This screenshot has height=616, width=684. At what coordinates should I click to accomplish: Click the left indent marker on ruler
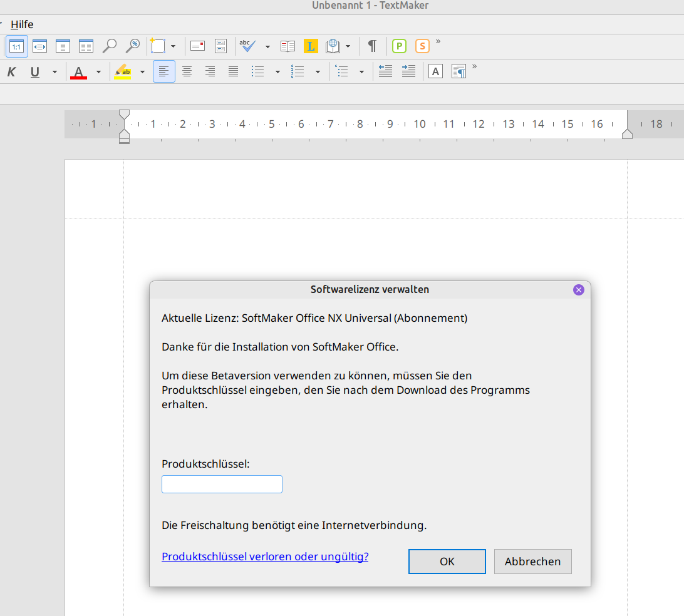tap(124, 136)
